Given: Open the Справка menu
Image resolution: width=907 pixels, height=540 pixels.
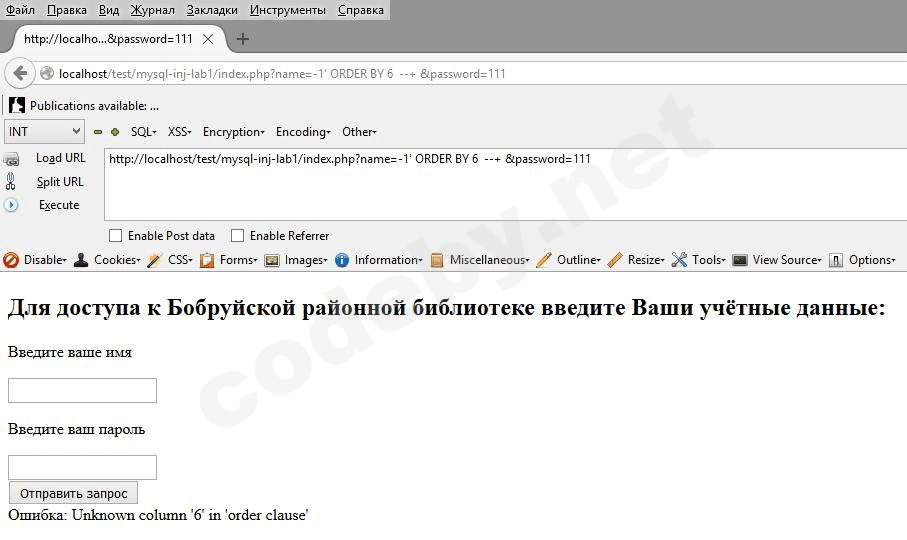Looking at the screenshot, I should point(360,10).
